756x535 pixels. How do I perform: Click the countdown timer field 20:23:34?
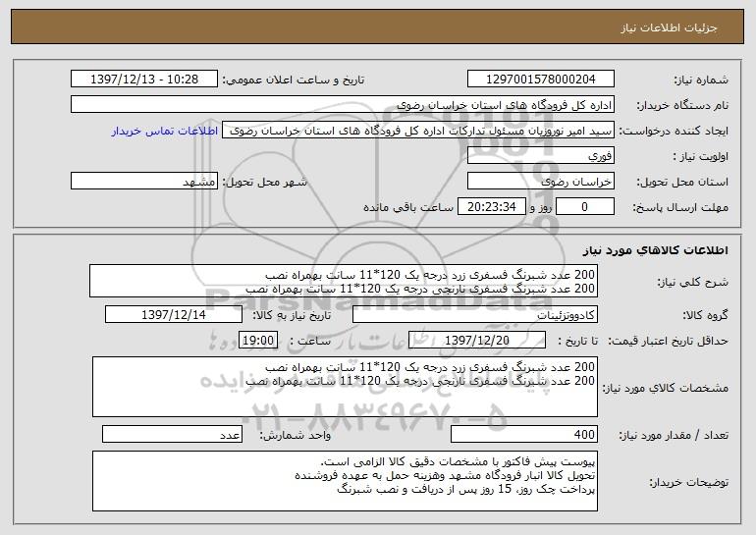tap(491, 207)
